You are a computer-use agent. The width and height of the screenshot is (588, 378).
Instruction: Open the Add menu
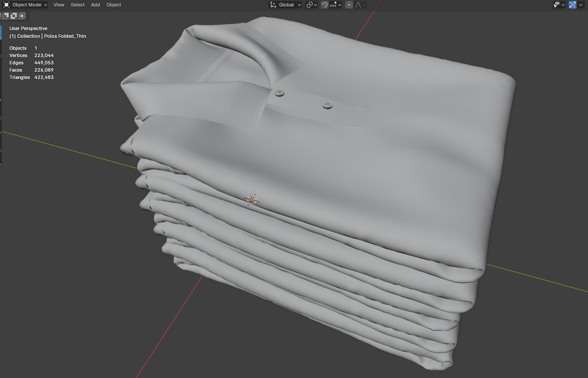[96, 5]
